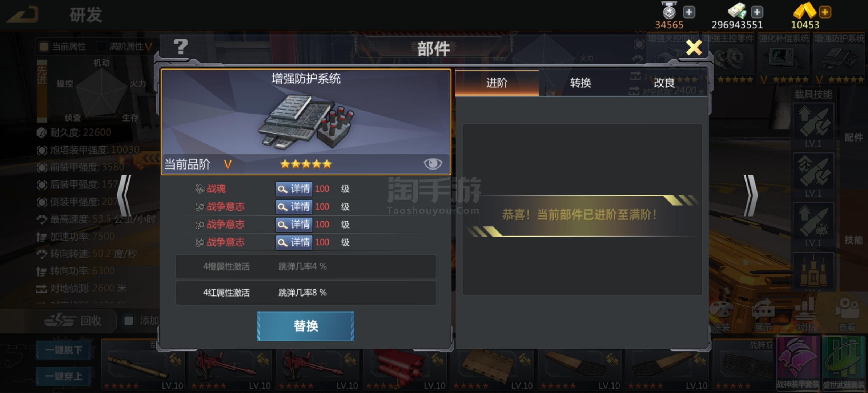
Task: Add gold bars with the yellow plus
Action: click(x=825, y=12)
